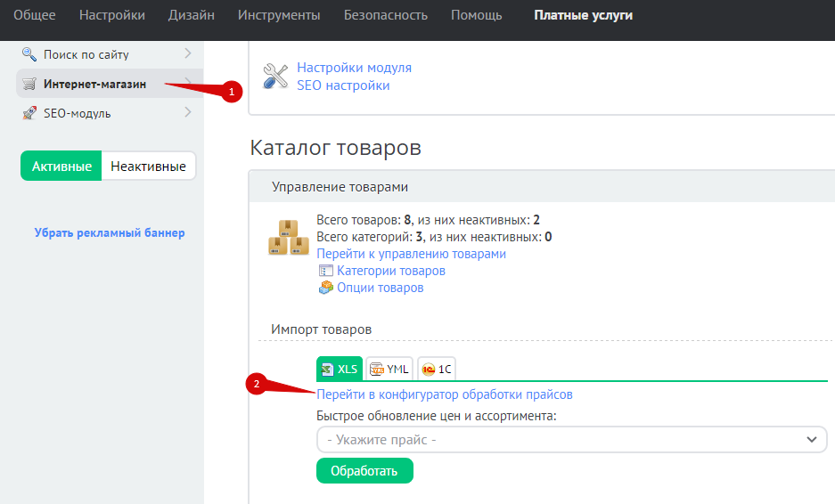Image resolution: width=835 pixels, height=504 pixels.
Task: Click the shopping cart icon for Интернет-магазин
Action: [29, 84]
